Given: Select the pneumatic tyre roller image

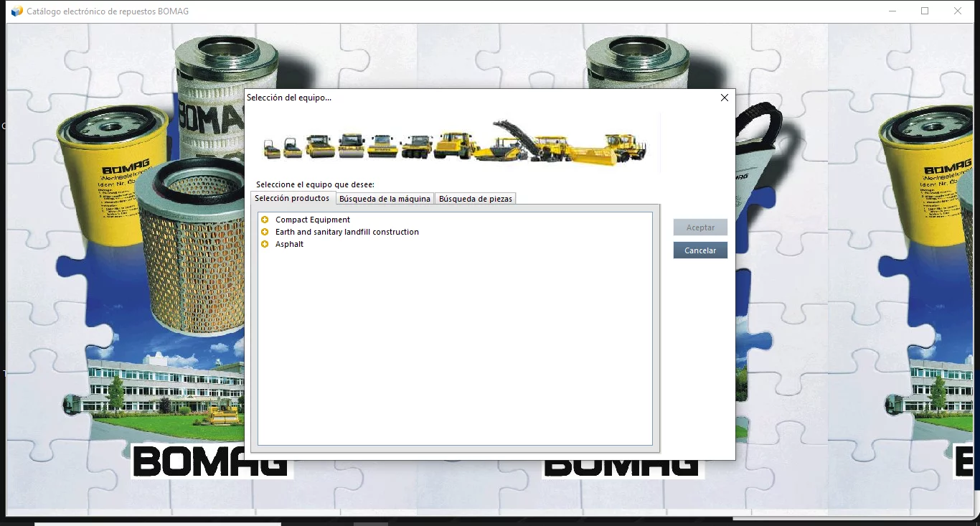Looking at the screenshot, I should [x=415, y=144].
